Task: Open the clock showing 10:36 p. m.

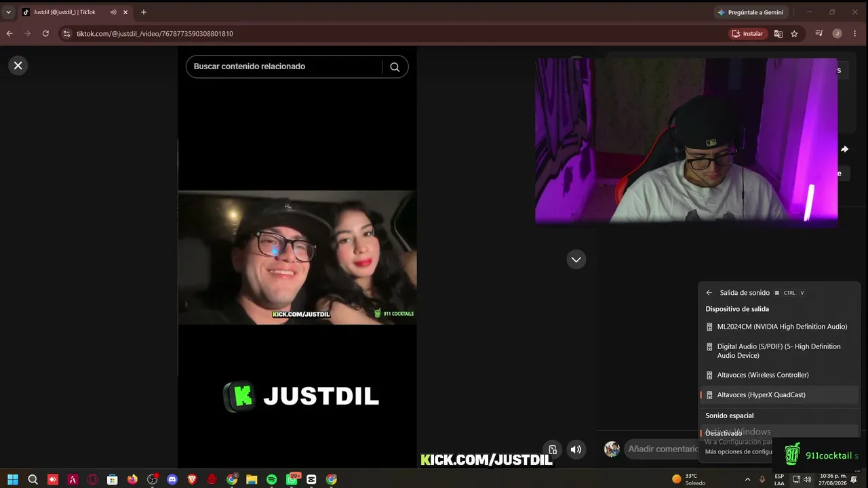Action: pos(833,479)
